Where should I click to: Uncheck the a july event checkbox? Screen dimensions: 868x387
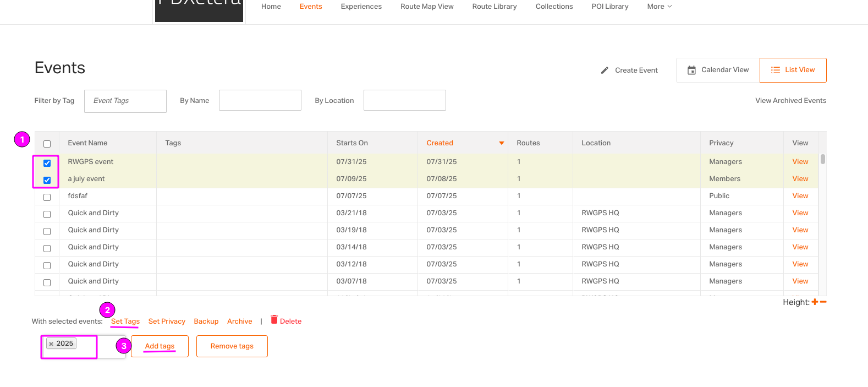(x=47, y=180)
